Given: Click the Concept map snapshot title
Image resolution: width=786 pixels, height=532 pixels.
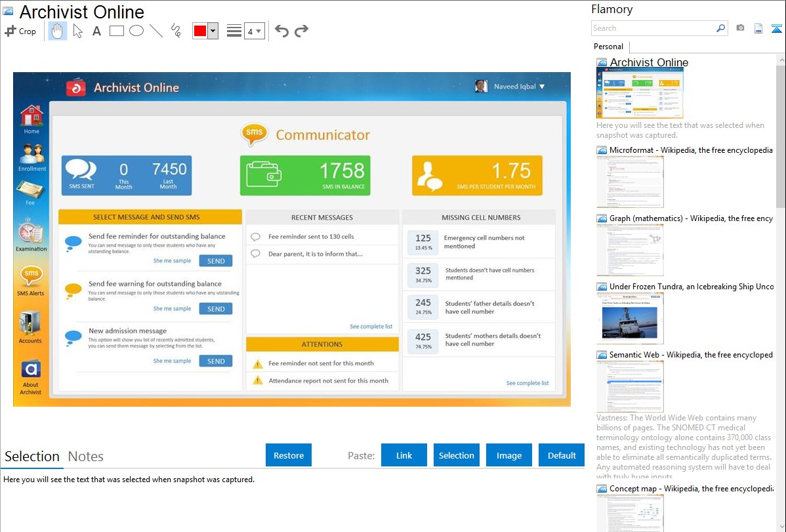Looking at the screenshot, I should click(692, 488).
